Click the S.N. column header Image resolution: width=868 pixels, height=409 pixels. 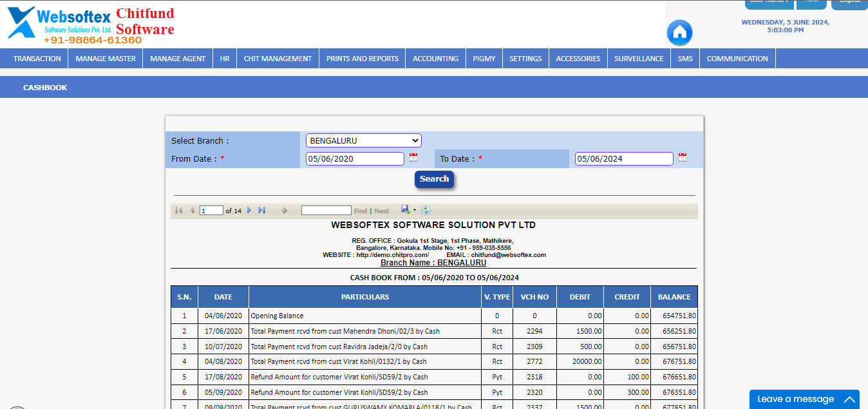184,297
